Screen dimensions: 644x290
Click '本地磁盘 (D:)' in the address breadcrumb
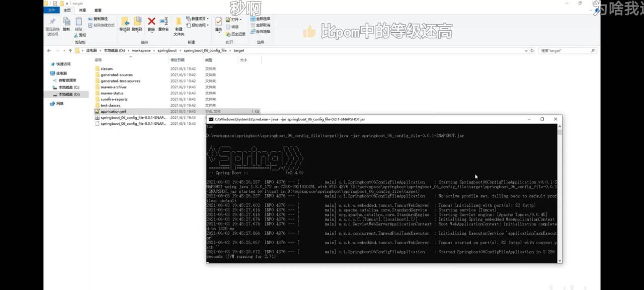pyautogui.click(x=114, y=50)
